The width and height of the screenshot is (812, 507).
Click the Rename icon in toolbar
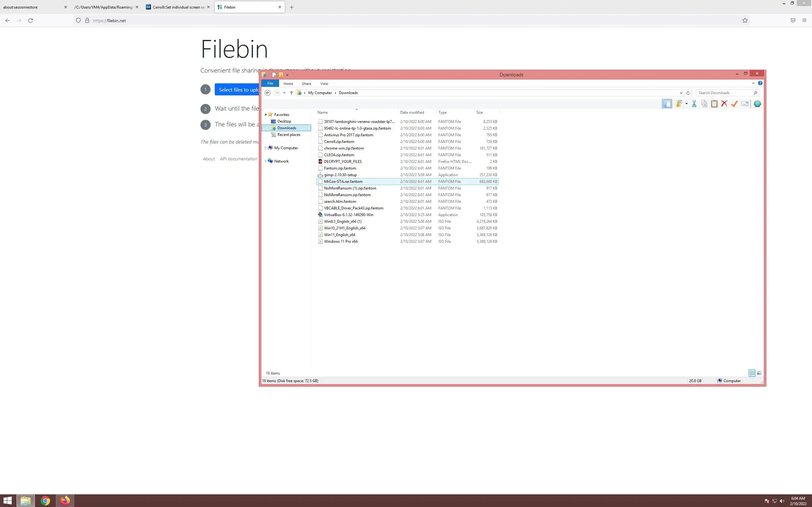744,104
